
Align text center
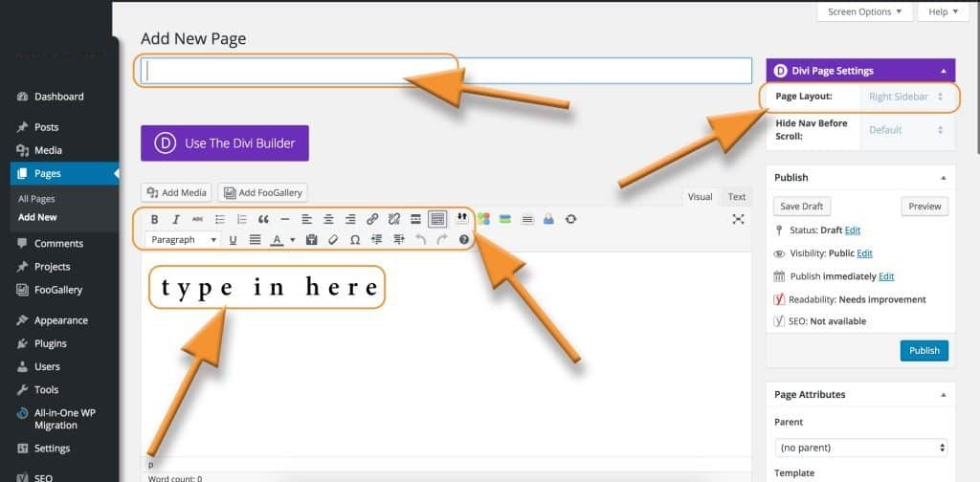tap(328, 219)
